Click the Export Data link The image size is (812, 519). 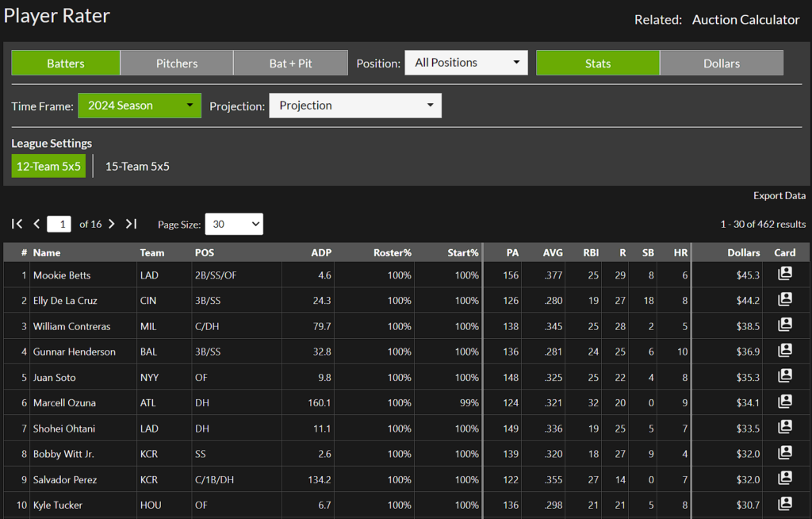point(778,195)
